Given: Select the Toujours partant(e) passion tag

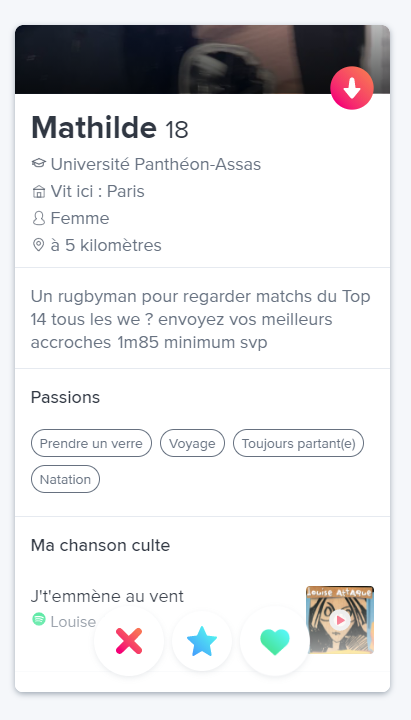Looking at the screenshot, I should tap(298, 443).
